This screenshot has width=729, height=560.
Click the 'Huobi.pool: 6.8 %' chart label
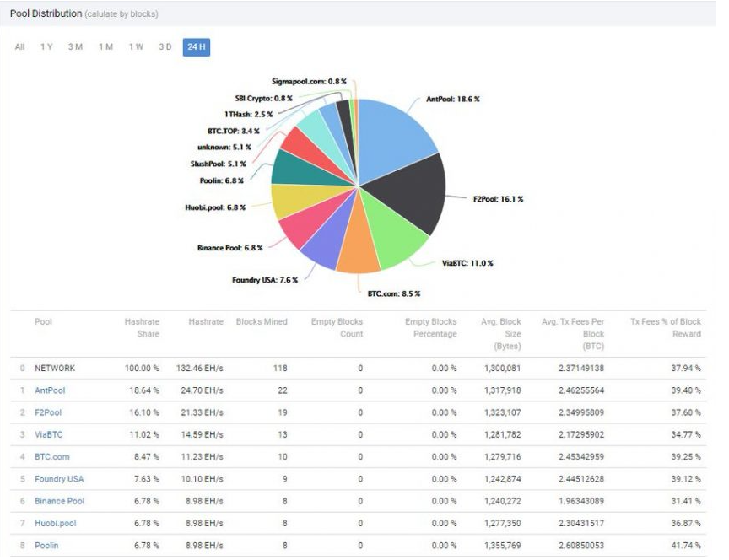pos(215,207)
